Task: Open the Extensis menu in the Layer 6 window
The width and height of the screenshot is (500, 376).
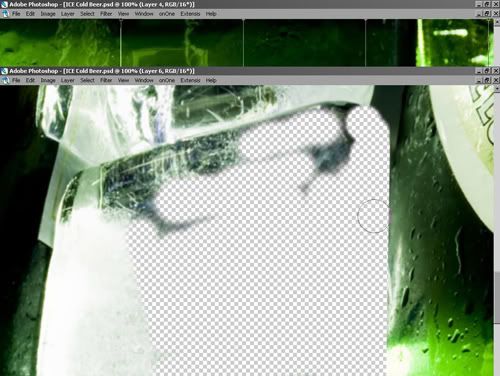Action: point(190,80)
